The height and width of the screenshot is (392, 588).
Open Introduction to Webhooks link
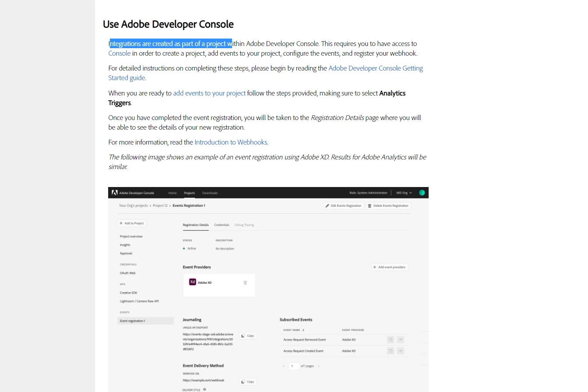[231, 142]
